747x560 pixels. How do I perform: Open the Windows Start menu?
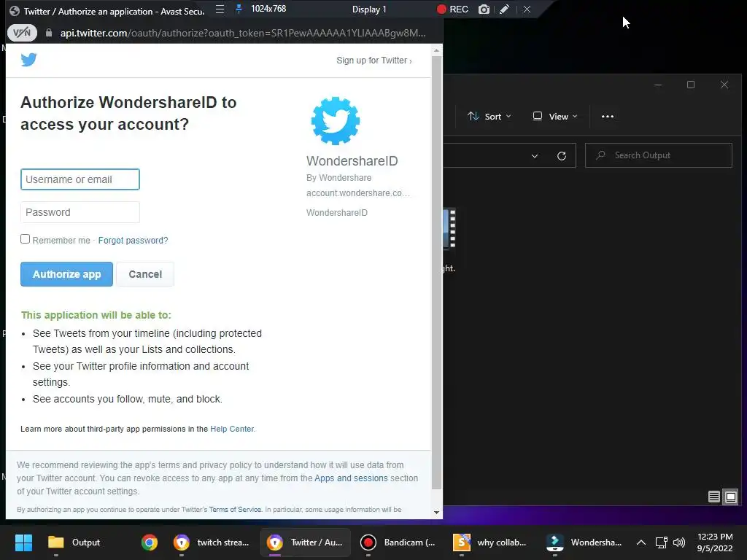[23, 542]
